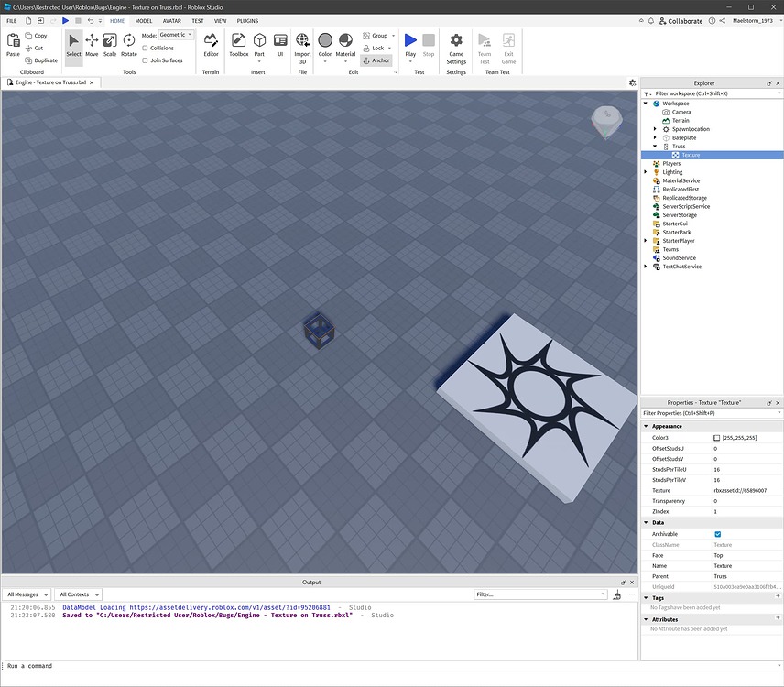The height and width of the screenshot is (687, 784).
Task: Expand the Lighting node in Explorer
Action: coord(646,171)
